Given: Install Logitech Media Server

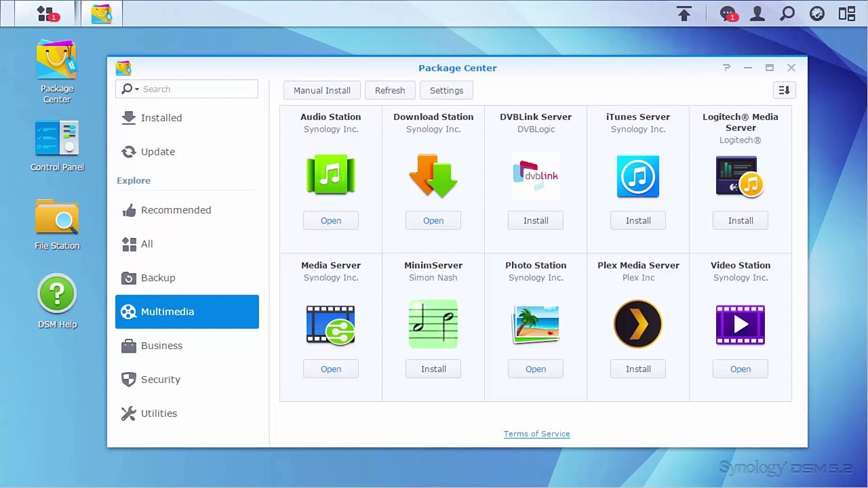Looking at the screenshot, I should click(x=741, y=220).
